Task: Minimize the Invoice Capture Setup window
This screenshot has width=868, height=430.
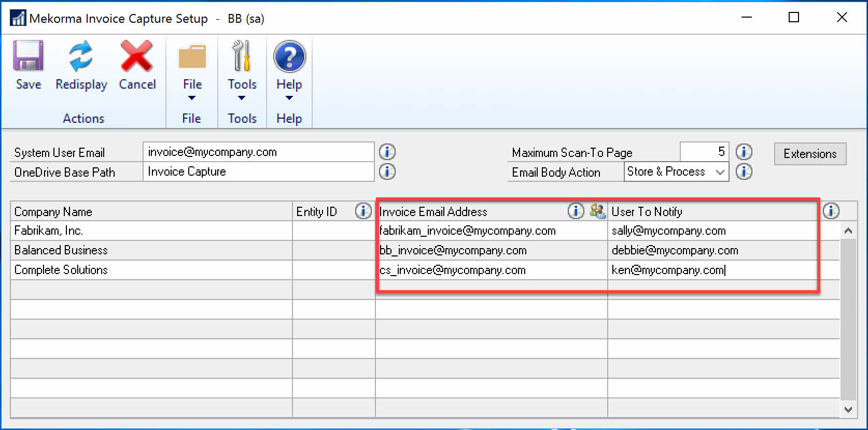Action: (x=747, y=17)
